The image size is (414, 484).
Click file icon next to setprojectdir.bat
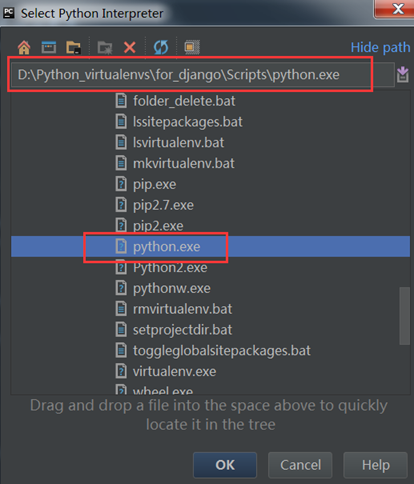(x=121, y=330)
